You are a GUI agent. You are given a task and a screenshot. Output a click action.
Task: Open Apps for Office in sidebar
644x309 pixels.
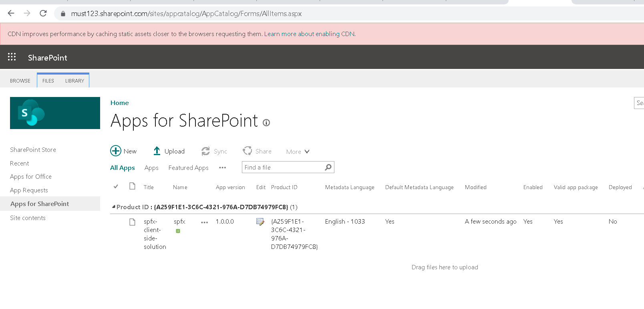(x=31, y=176)
